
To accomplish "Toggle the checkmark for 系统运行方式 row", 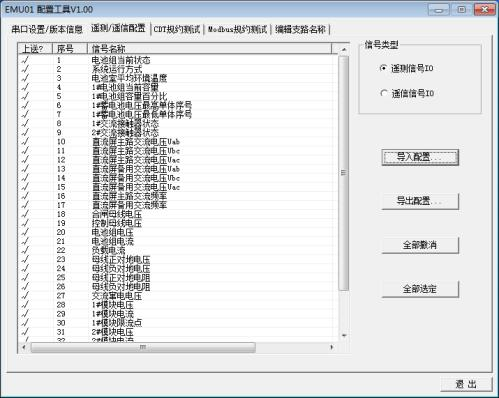I will (25, 69).
